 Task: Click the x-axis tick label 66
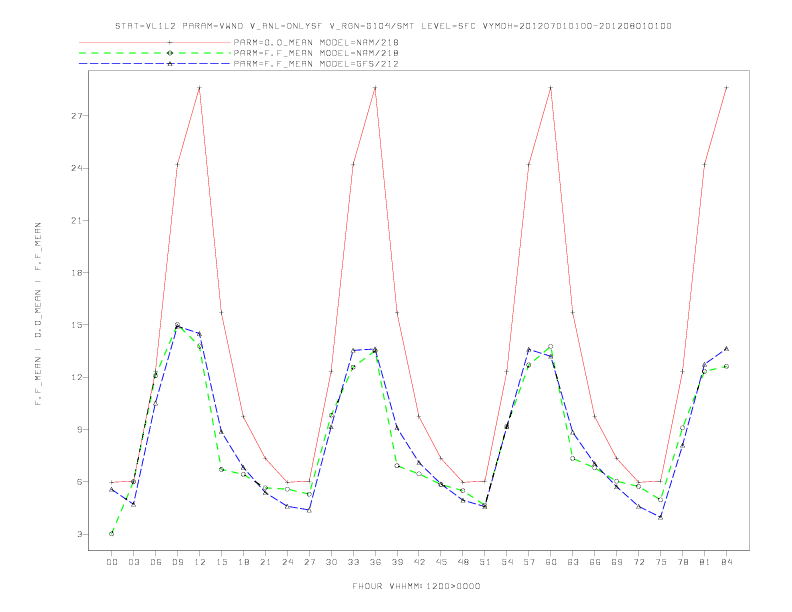point(595,562)
